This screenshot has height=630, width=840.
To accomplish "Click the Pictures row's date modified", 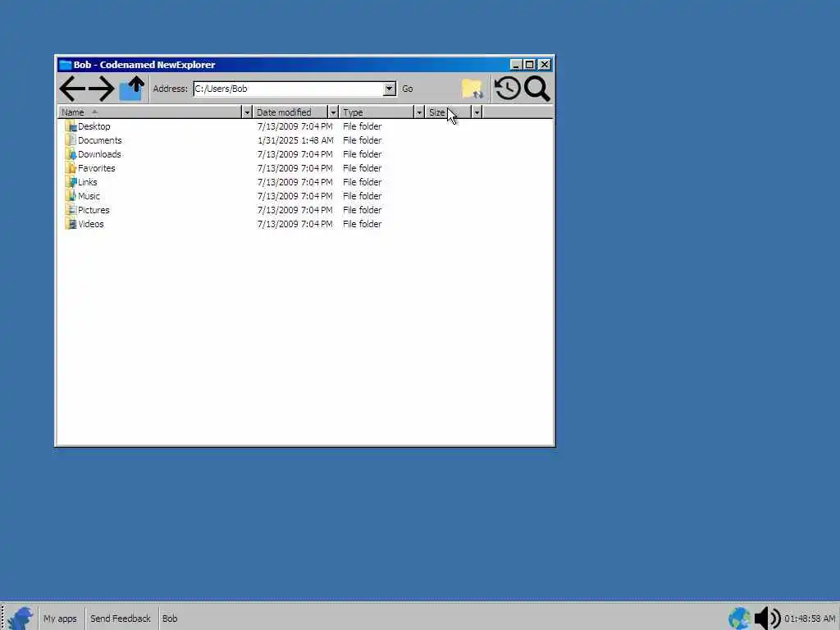I will [x=294, y=210].
